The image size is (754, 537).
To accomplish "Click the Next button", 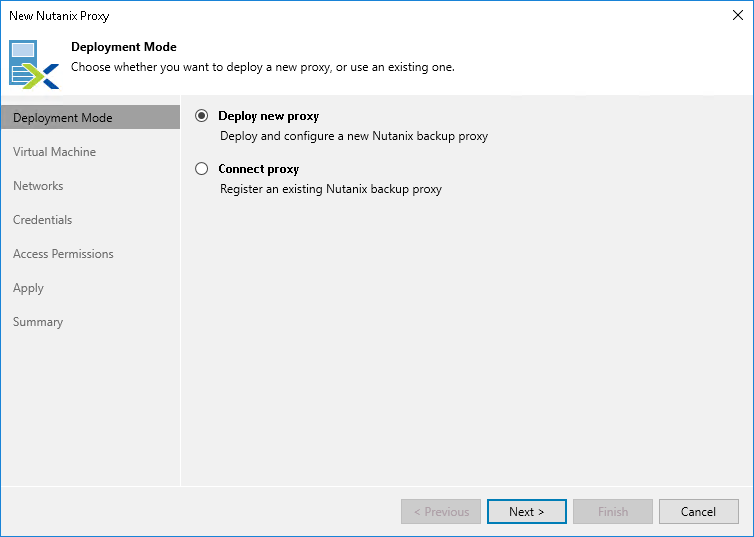I will click(x=527, y=512).
